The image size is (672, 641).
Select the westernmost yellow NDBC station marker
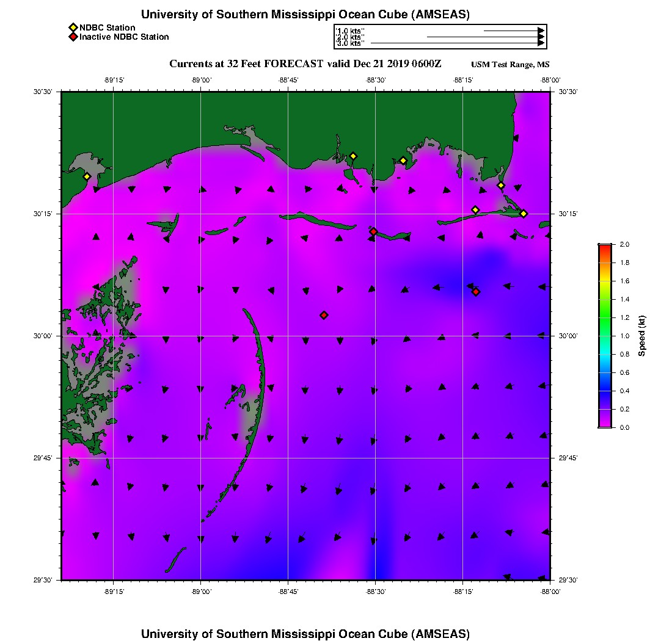point(87,176)
